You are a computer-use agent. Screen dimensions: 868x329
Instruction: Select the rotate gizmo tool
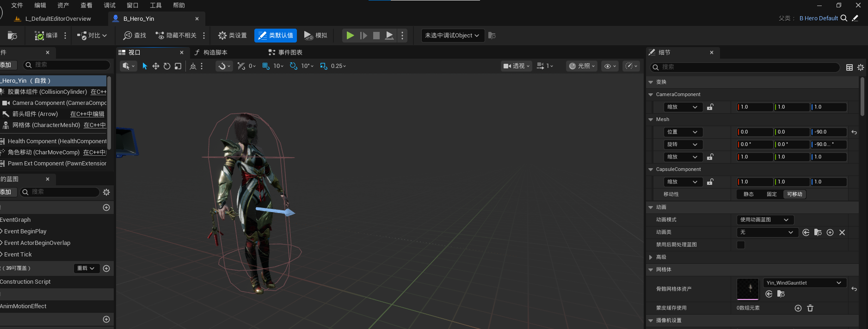coord(167,66)
